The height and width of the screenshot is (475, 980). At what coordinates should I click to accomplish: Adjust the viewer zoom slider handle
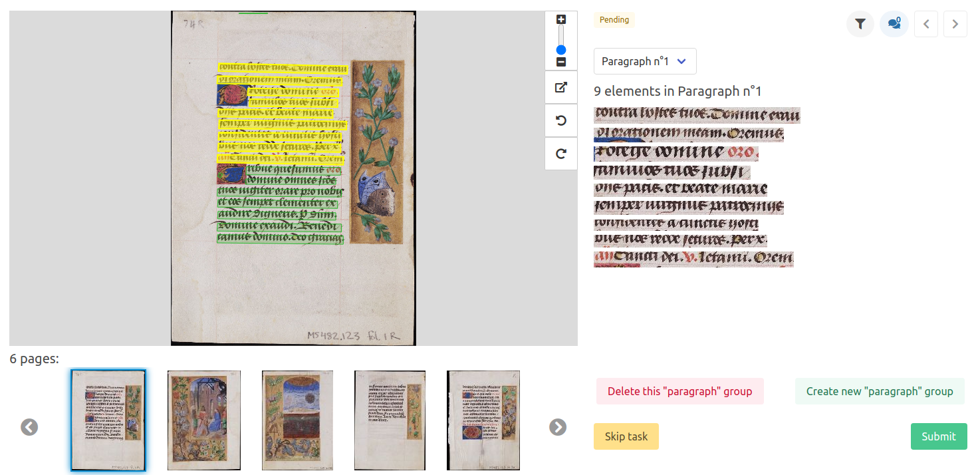coord(561,50)
